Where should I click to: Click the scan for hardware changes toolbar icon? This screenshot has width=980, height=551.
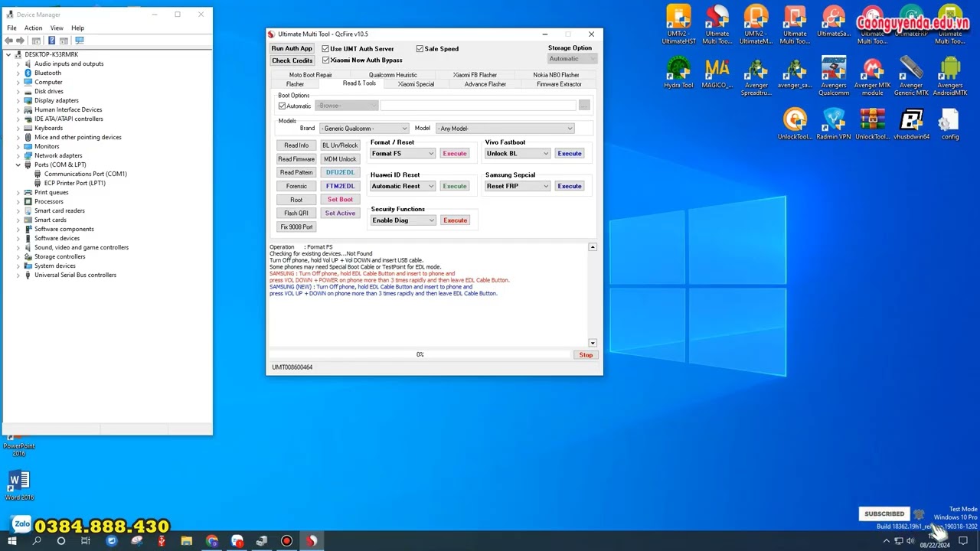click(79, 41)
